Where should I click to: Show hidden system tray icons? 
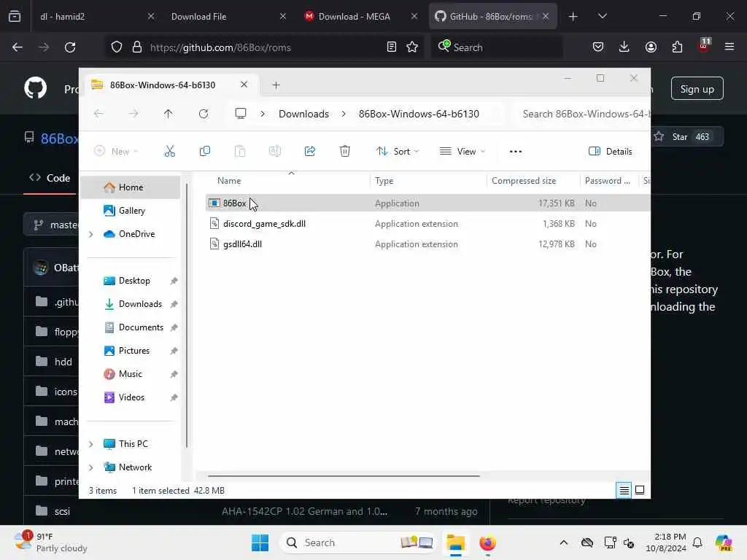[564, 542]
